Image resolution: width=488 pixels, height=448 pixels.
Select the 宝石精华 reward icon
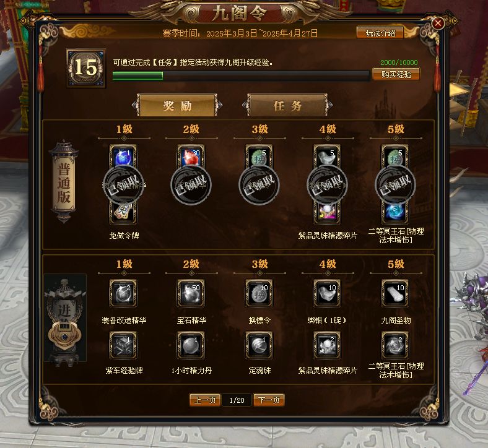point(191,293)
